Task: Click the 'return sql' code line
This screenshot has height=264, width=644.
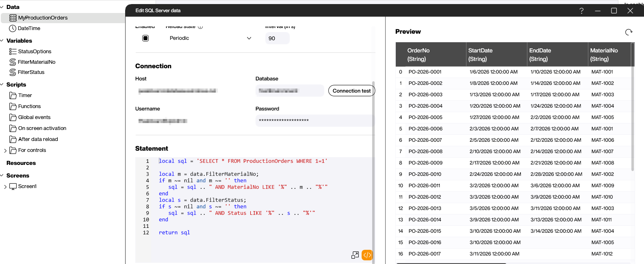Action: click(x=174, y=233)
